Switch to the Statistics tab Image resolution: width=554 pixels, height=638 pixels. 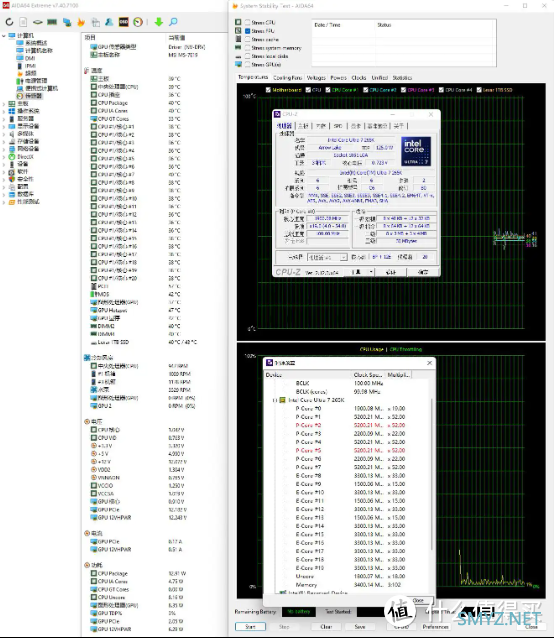click(x=402, y=78)
